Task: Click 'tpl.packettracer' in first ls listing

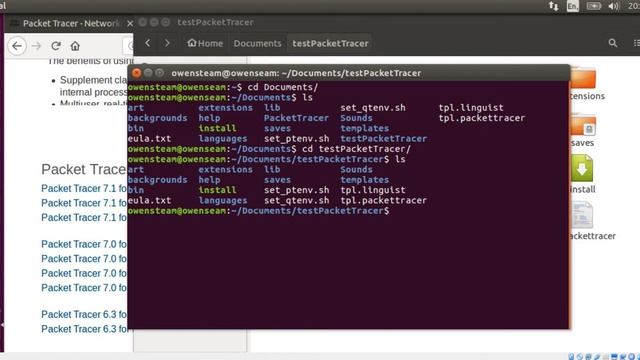Action: (482, 118)
